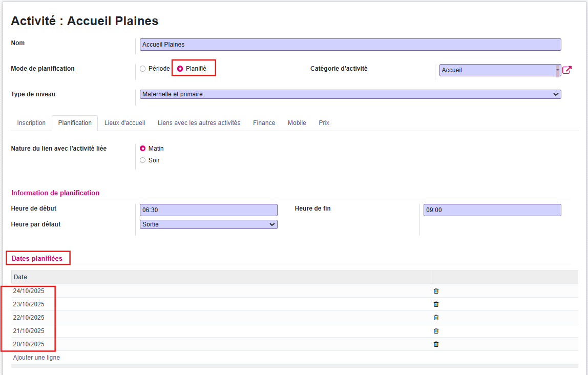This screenshot has width=588, height=375.
Task: Click the Nom input field
Action: pyautogui.click(x=350, y=45)
